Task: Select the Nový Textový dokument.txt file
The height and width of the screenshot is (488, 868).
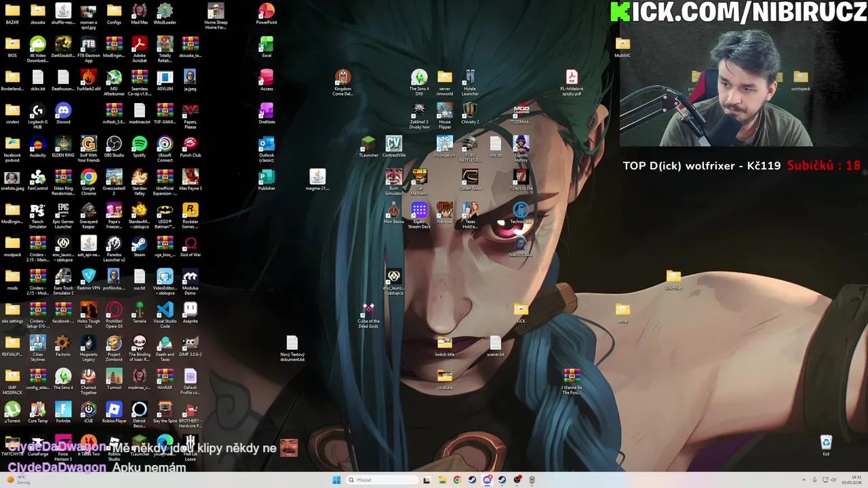Action: (x=292, y=348)
